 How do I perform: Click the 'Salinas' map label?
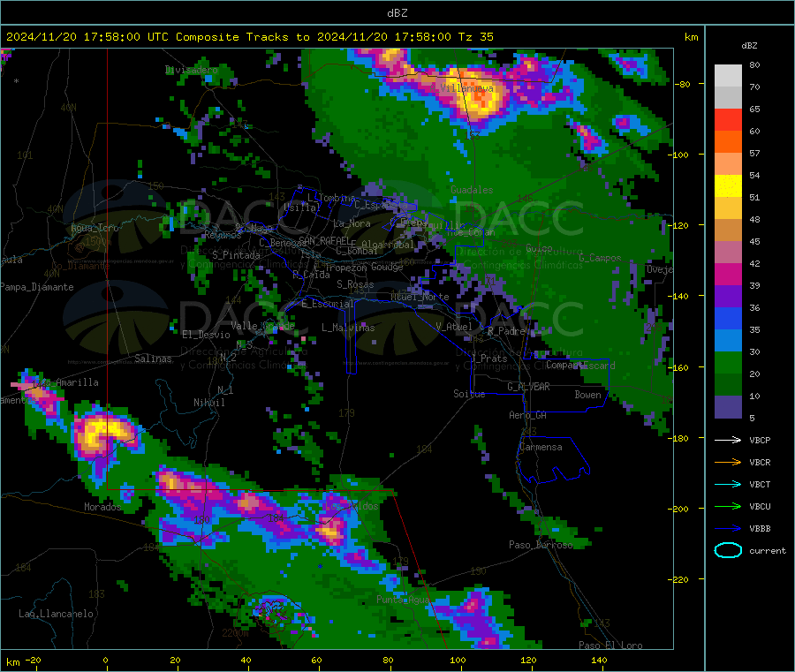coord(153,359)
